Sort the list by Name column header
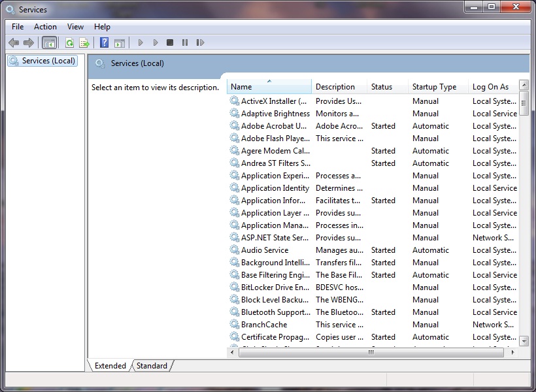The width and height of the screenshot is (536, 392). (269, 87)
